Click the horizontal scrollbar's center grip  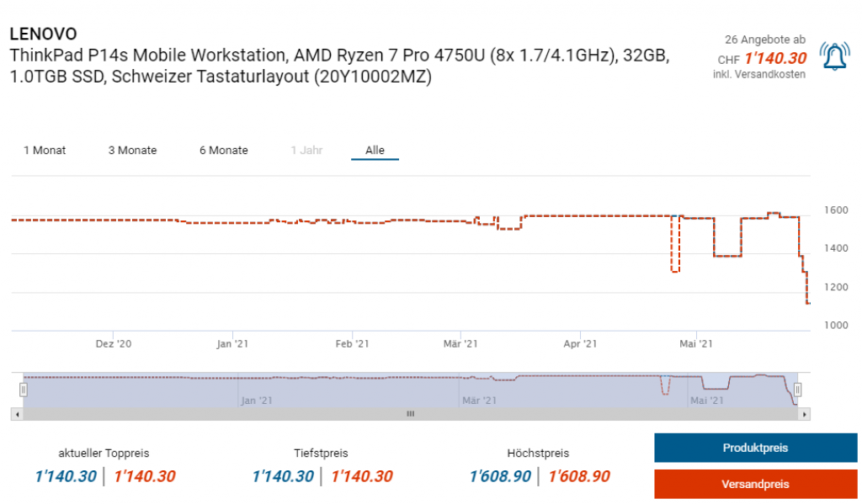[x=411, y=414]
